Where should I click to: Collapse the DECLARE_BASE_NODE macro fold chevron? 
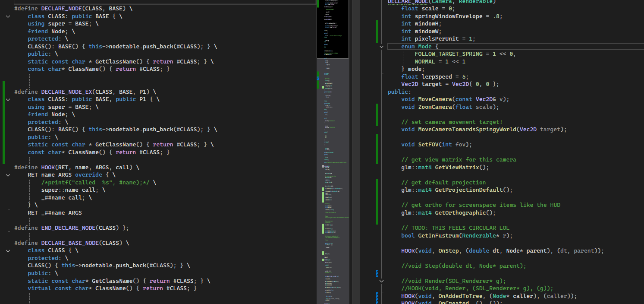coord(8,250)
